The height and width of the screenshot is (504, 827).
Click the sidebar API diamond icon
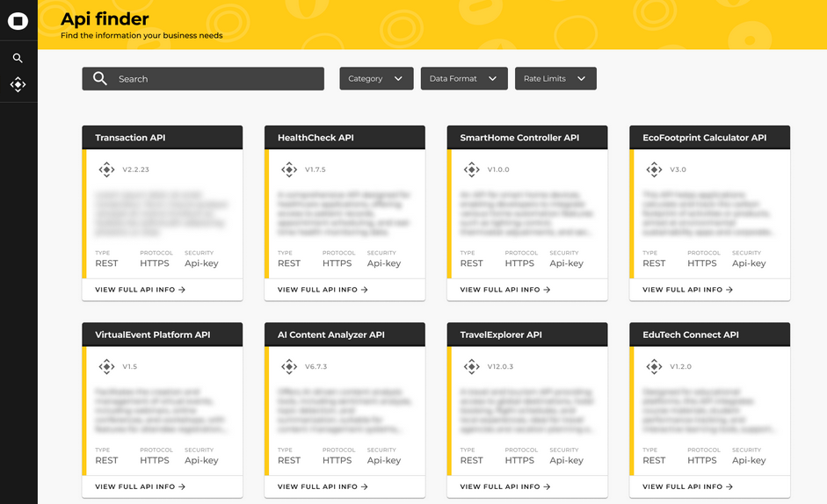coord(18,84)
